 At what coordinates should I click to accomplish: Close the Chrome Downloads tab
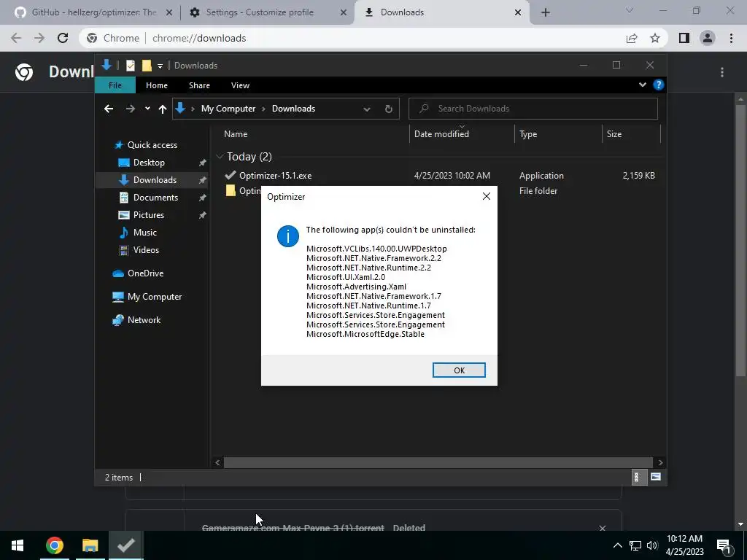(x=518, y=12)
